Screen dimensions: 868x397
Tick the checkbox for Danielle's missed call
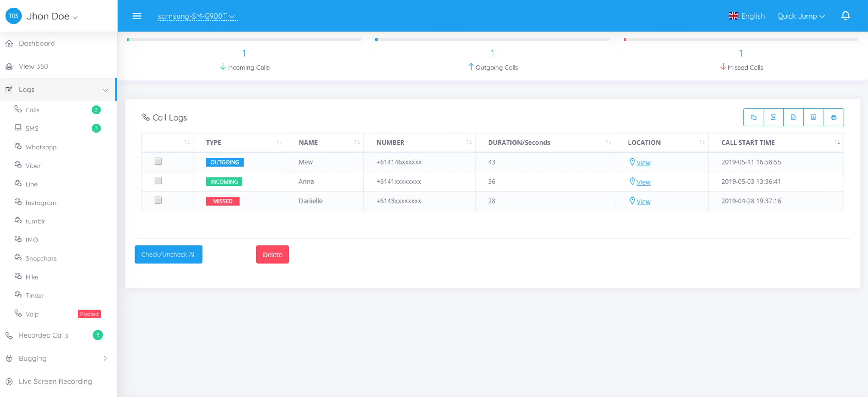point(158,200)
